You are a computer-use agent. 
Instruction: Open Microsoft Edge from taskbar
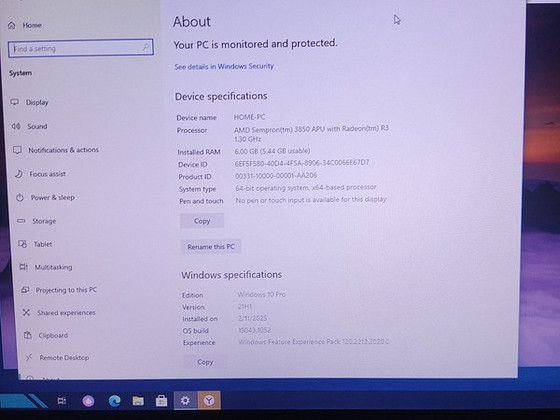click(x=114, y=401)
